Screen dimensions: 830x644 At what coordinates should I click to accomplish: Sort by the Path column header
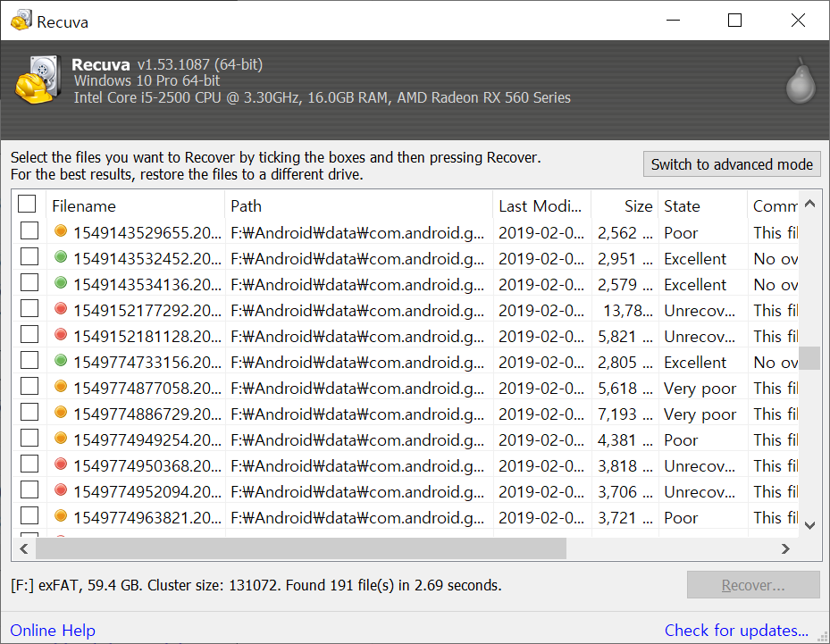(x=359, y=205)
